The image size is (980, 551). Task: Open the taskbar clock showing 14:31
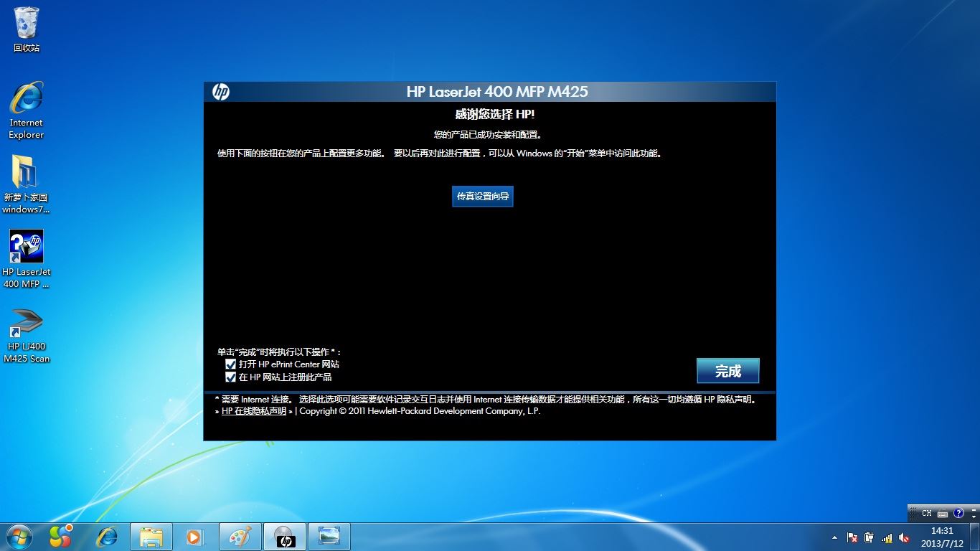pyautogui.click(x=942, y=537)
